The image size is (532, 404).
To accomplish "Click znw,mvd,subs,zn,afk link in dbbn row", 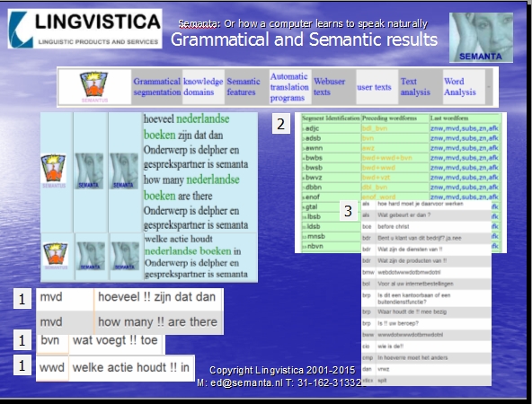I will tap(464, 188).
